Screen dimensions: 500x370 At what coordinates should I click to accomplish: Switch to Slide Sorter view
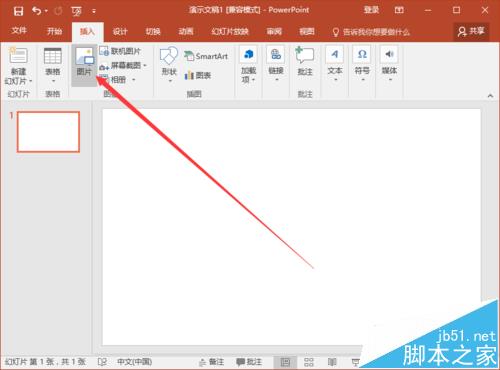[x=309, y=362]
